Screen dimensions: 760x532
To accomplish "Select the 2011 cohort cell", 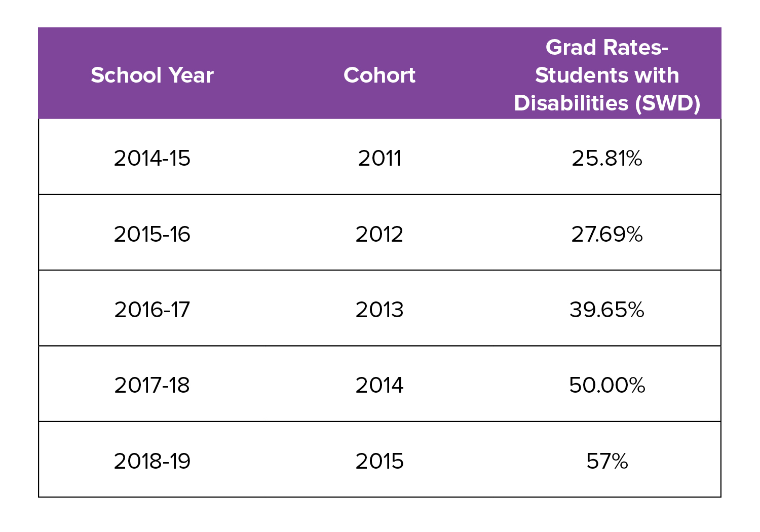I will click(x=379, y=158).
